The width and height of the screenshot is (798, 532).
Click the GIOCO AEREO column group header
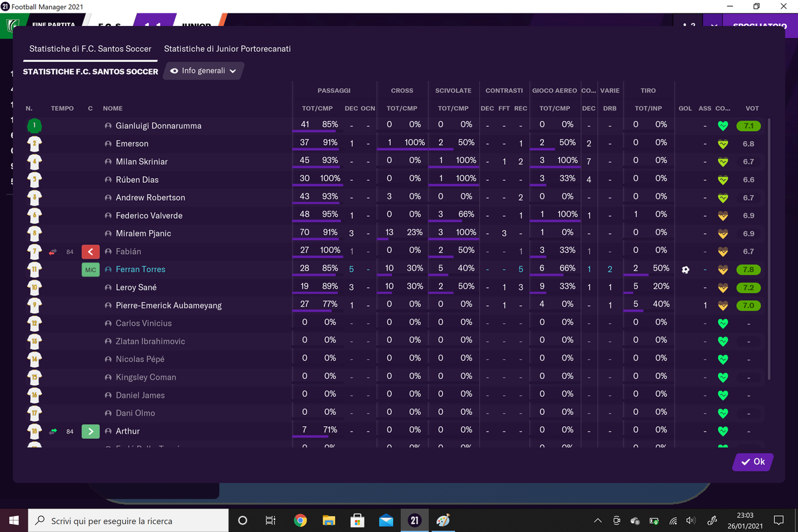[555, 90]
